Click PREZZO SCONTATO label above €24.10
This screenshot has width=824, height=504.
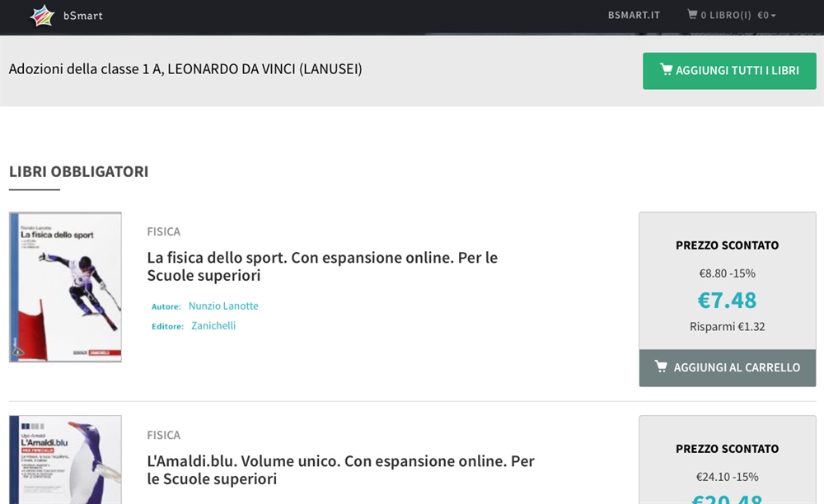click(728, 449)
